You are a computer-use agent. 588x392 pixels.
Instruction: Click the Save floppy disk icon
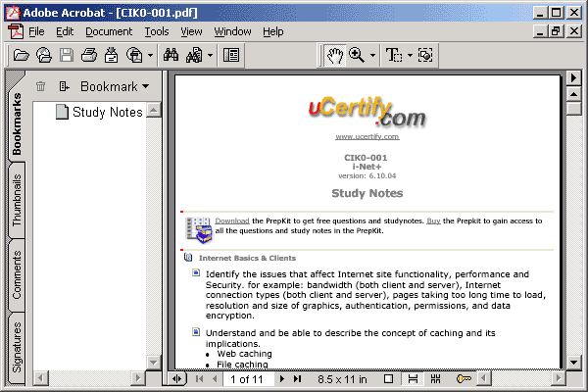(x=67, y=55)
